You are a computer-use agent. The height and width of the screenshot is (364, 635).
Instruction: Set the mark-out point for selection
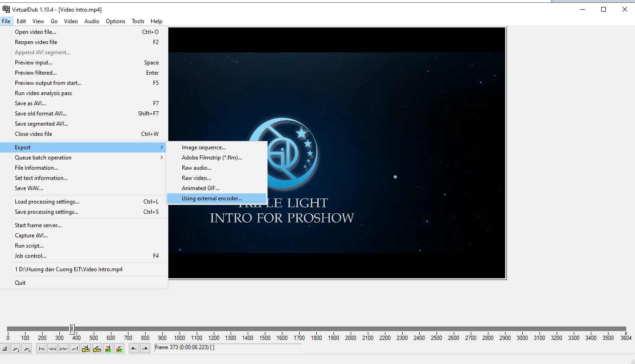(144, 348)
